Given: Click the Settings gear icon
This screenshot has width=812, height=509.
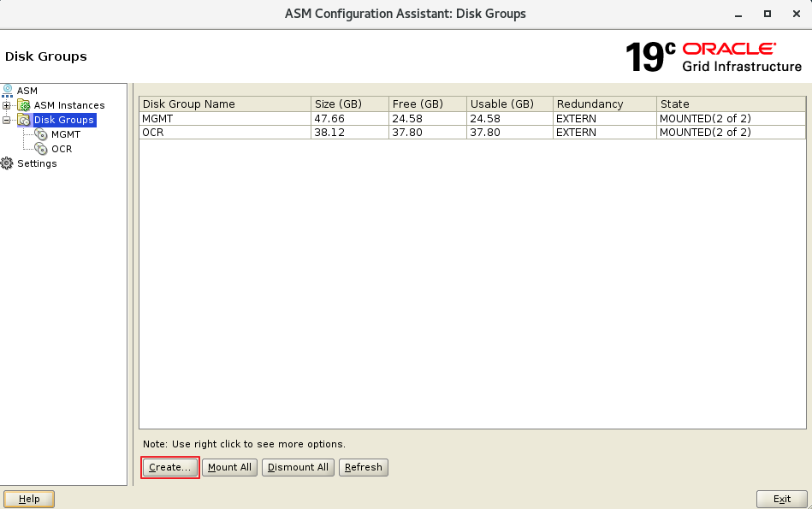Looking at the screenshot, I should [x=7, y=163].
